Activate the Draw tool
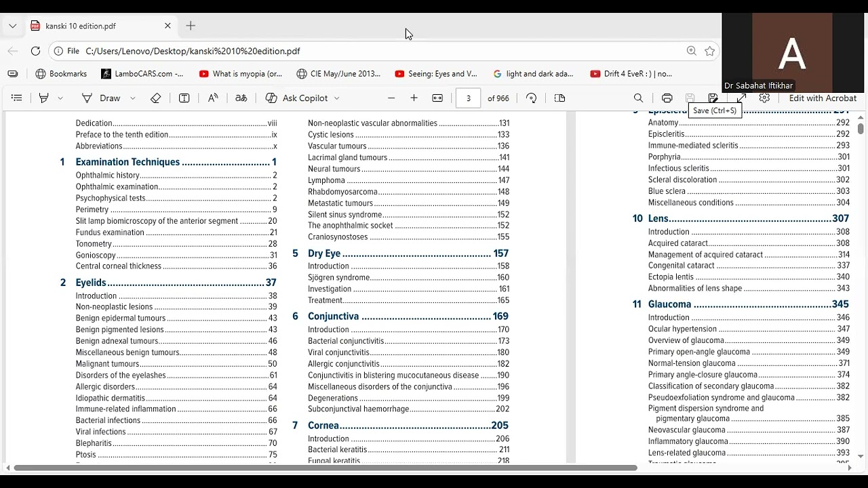 tap(101, 98)
